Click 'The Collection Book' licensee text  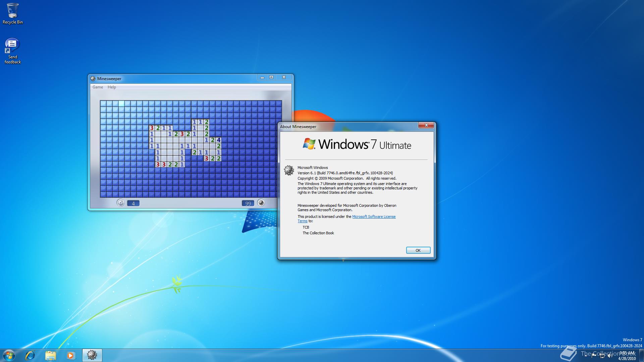tap(318, 233)
